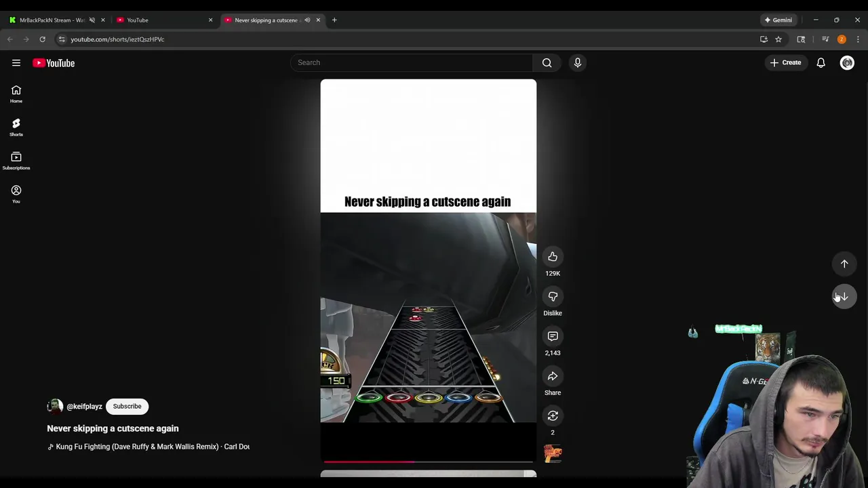This screenshot has width=868, height=488.
Task: Click the 129K like count
Action: click(x=553, y=274)
